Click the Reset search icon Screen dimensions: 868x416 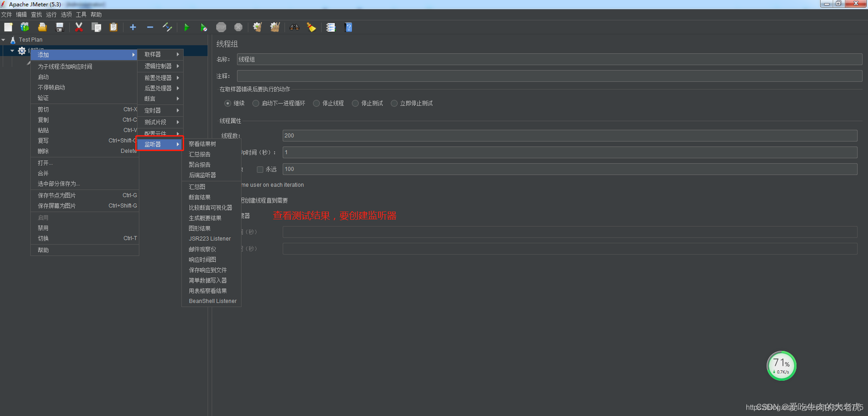coord(311,27)
